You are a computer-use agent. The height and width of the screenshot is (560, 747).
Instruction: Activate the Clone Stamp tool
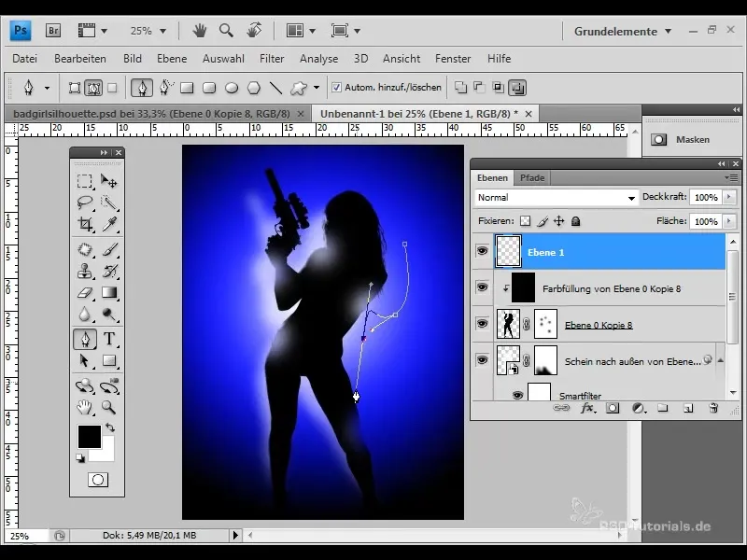[85, 271]
